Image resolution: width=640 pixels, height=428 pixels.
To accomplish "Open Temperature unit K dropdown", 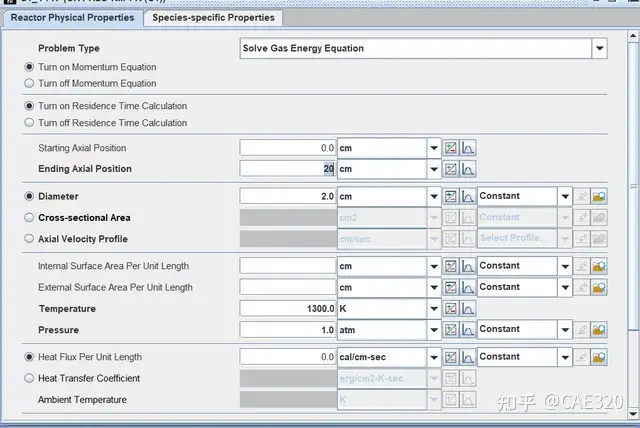I will pyautogui.click(x=434, y=309).
